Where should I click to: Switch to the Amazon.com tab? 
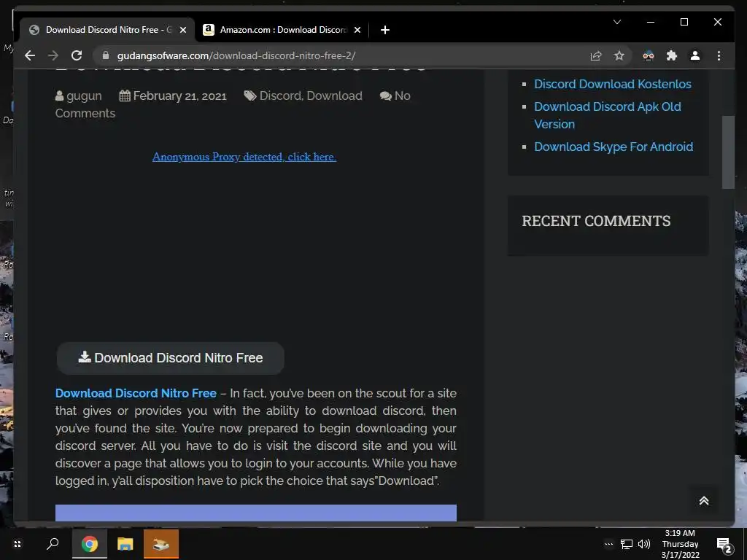[x=282, y=30]
